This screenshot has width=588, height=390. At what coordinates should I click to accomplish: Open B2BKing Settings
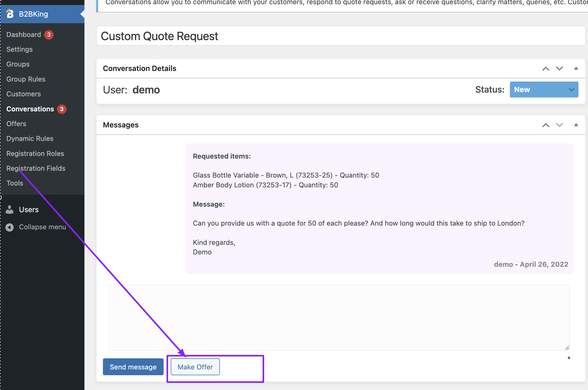pos(20,49)
